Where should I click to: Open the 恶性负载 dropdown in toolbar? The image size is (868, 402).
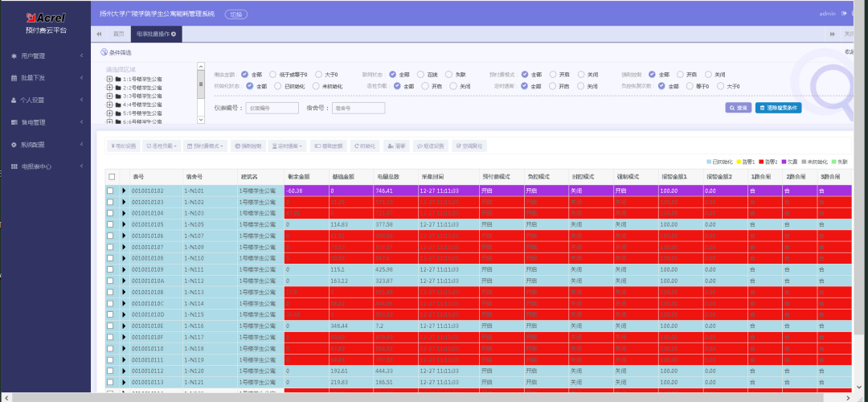click(x=161, y=146)
